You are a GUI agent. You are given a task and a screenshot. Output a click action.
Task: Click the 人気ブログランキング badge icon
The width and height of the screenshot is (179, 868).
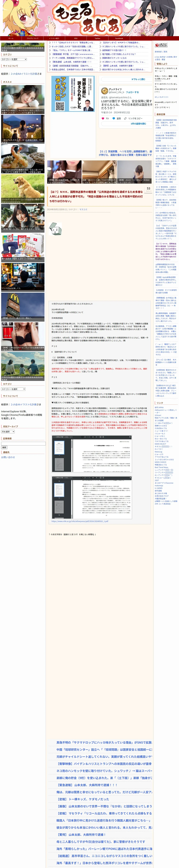[x=161, y=45]
